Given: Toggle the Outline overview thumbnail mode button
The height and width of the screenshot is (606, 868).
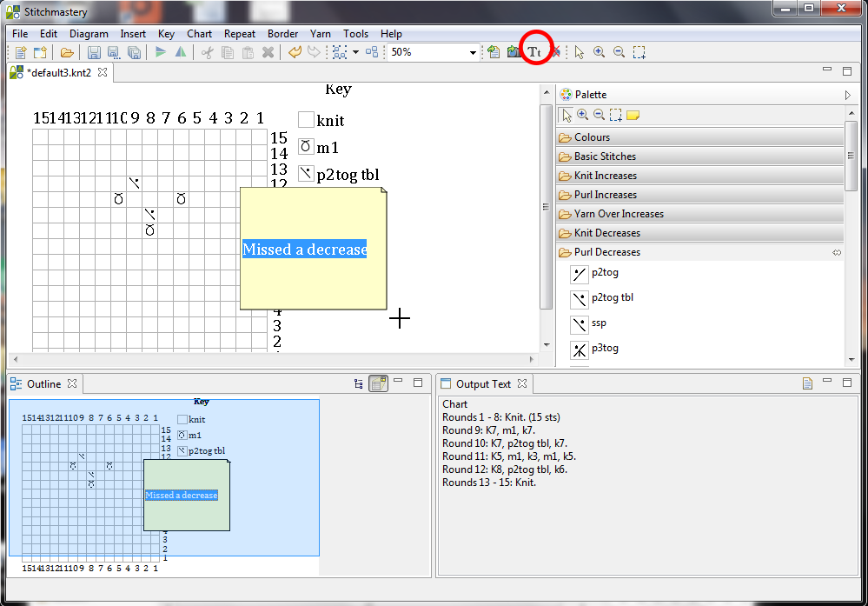Looking at the screenshot, I should 378,383.
